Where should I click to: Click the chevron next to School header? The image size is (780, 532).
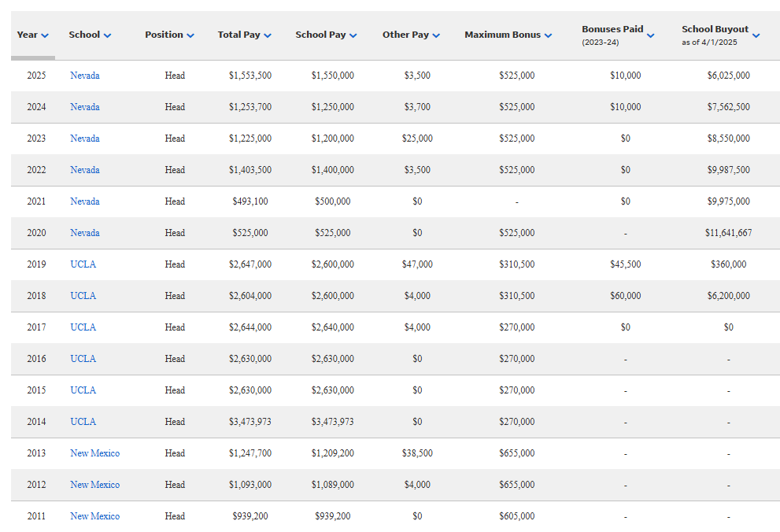[107, 35]
